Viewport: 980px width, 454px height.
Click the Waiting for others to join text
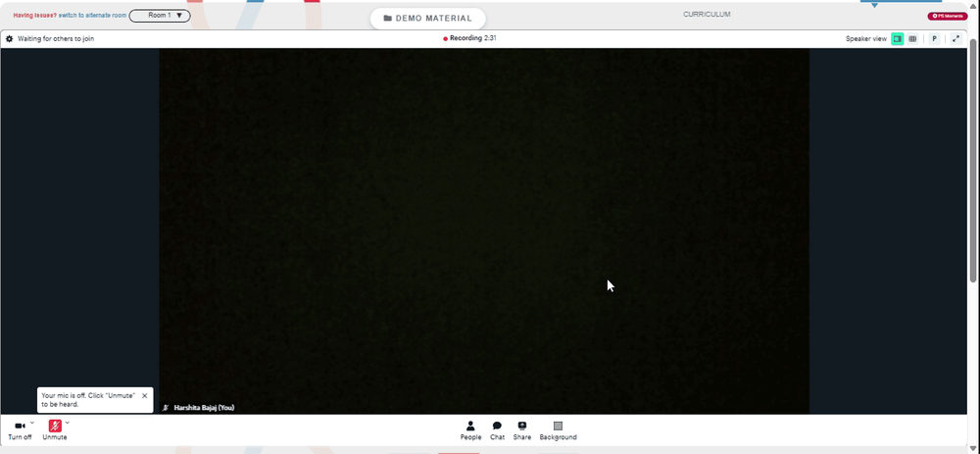tap(56, 39)
